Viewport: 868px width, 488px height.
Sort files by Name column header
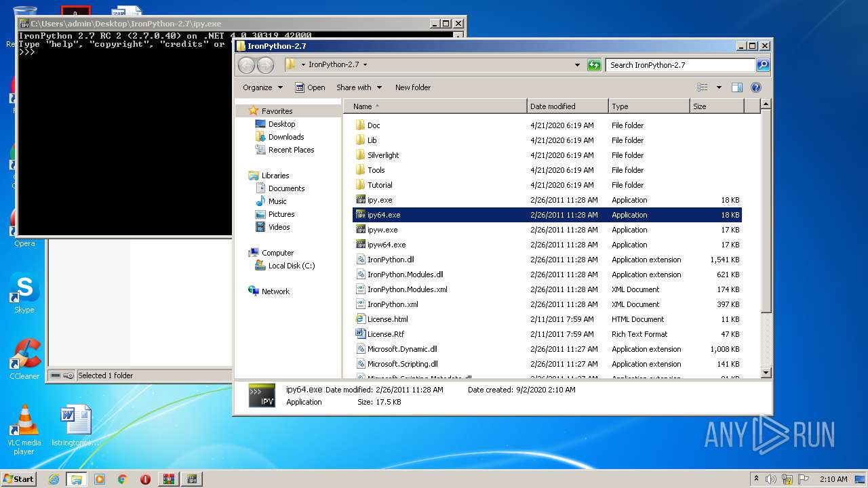435,106
